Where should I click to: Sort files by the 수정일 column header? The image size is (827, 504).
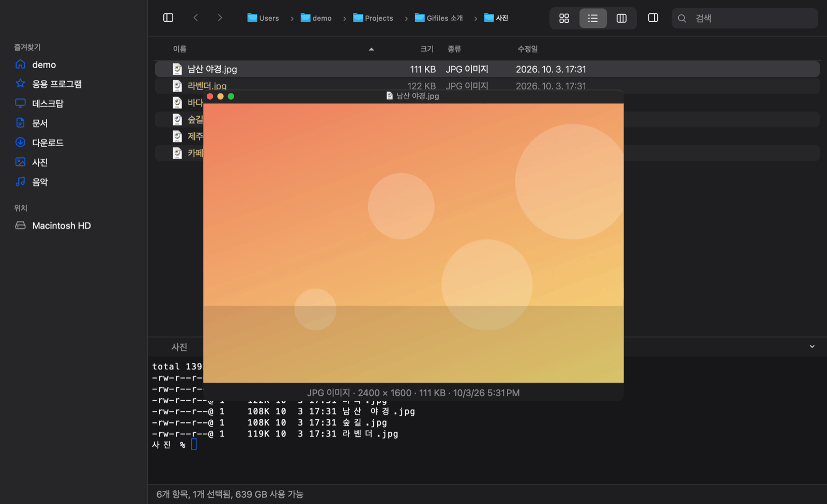pyautogui.click(x=528, y=49)
